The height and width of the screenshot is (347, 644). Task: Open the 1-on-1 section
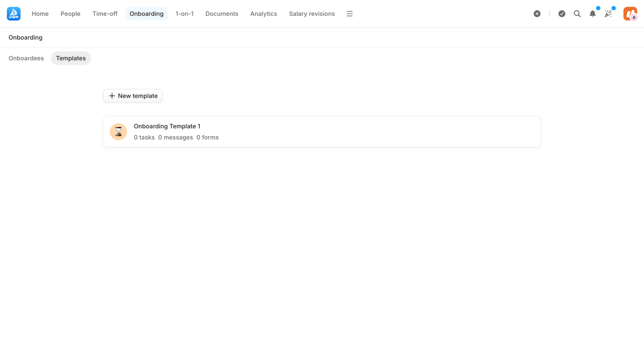tap(184, 14)
